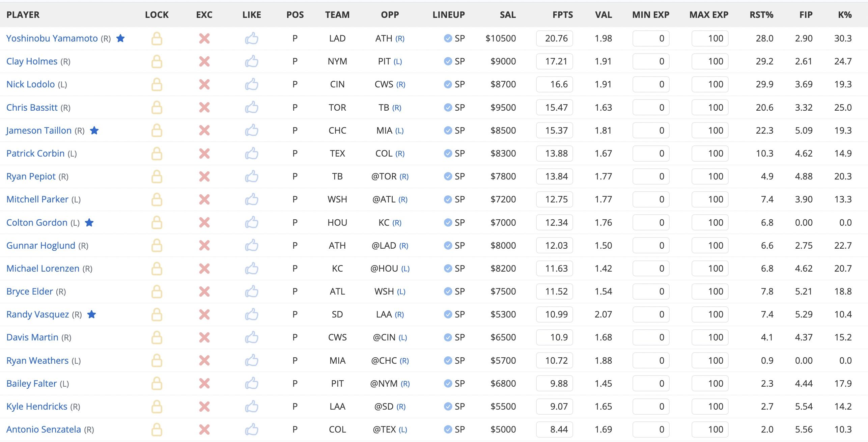
Task: Open Clay Holmes player page
Action: pos(32,61)
